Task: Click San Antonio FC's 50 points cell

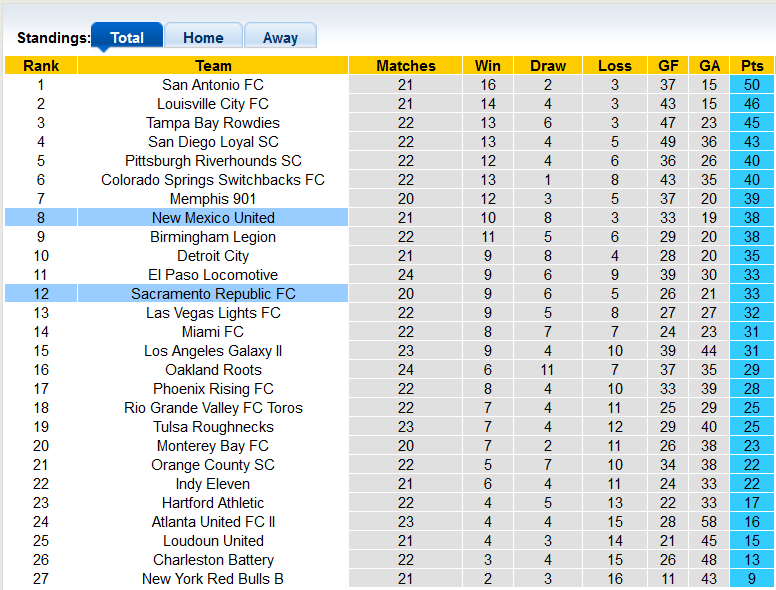Action: (x=752, y=85)
